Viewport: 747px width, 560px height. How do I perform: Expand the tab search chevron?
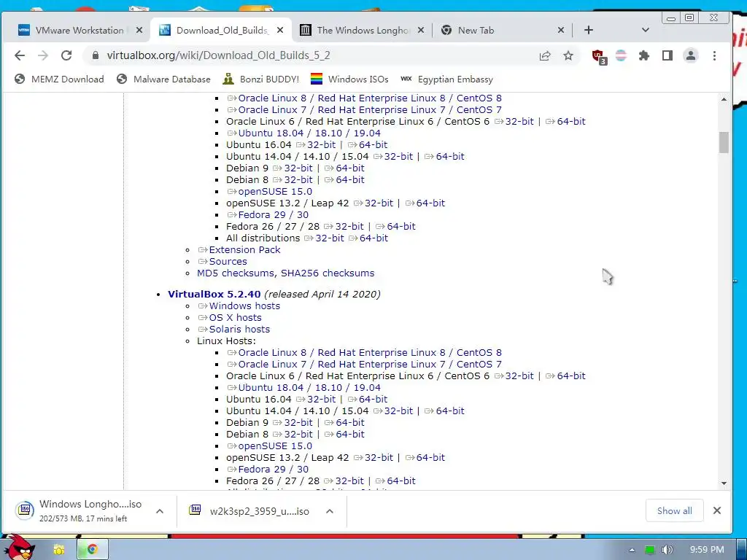(x=646, y=30)
